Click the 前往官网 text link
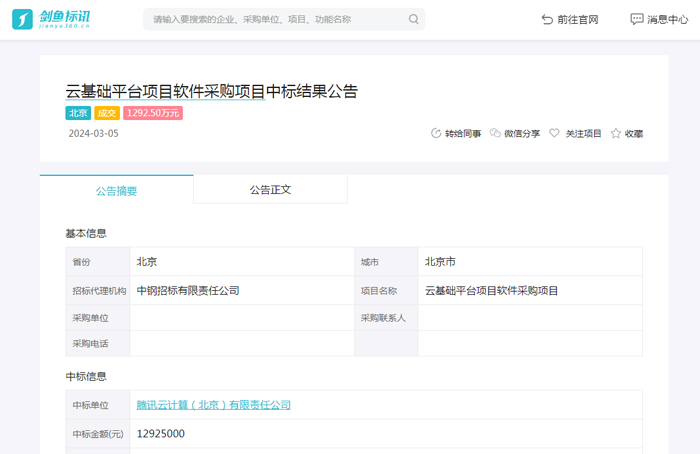 [x=578, y=20]
